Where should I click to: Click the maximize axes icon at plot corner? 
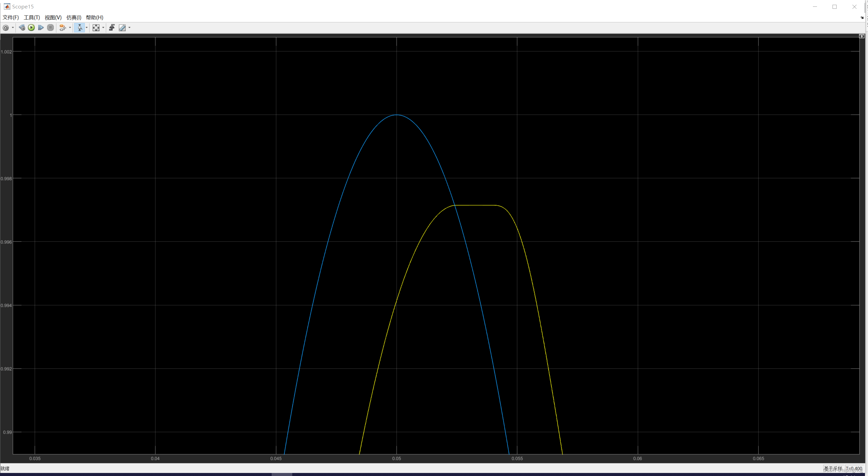click(x=862, y=36)
